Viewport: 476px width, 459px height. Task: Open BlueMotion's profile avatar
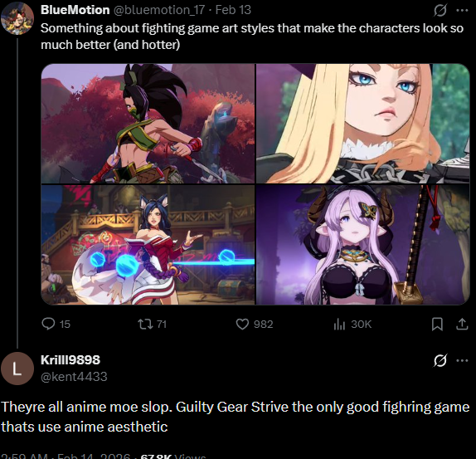(17, 18)
